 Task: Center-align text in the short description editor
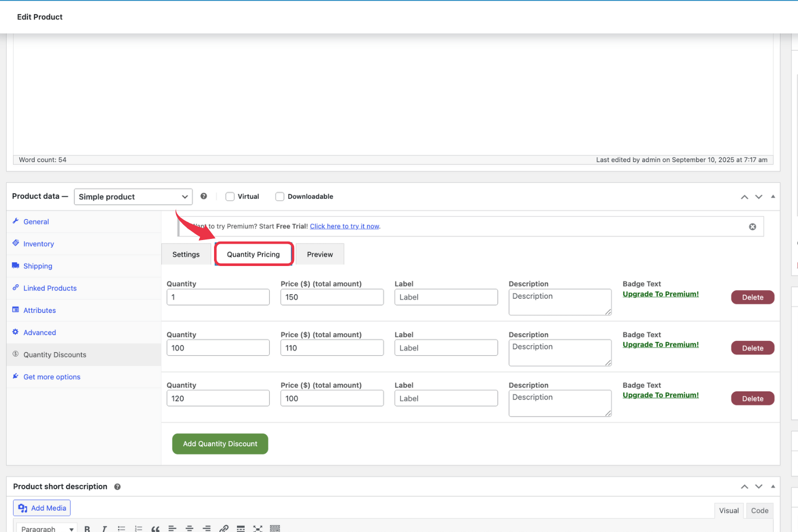(190, 528)
